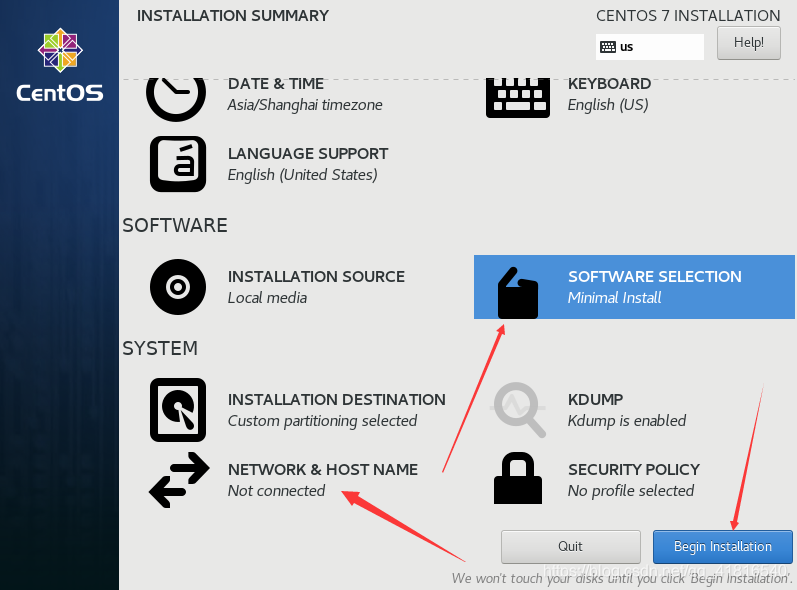This screenshot has height=590, width=797.
Task: Click the Software Selection package icon
Action: (517, 293)
